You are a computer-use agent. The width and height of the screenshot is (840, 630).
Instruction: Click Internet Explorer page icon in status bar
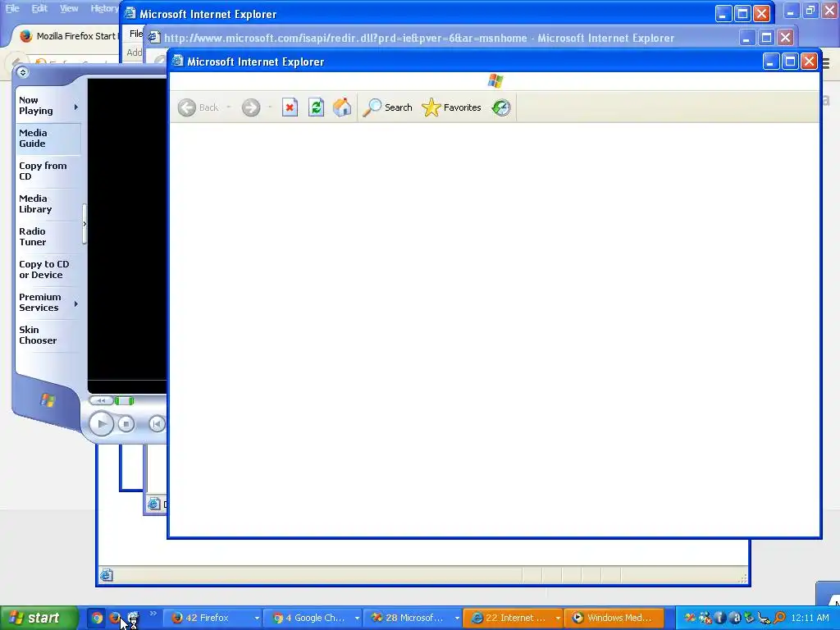pyautogui.click(x=106, y=575)
